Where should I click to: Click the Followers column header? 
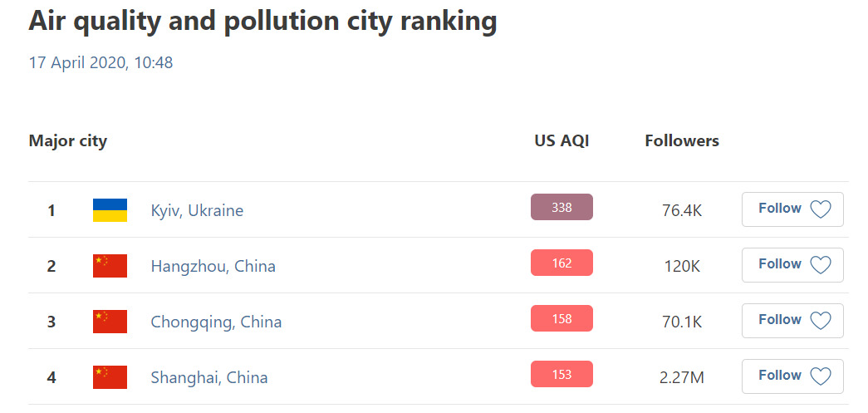[682, 140]
